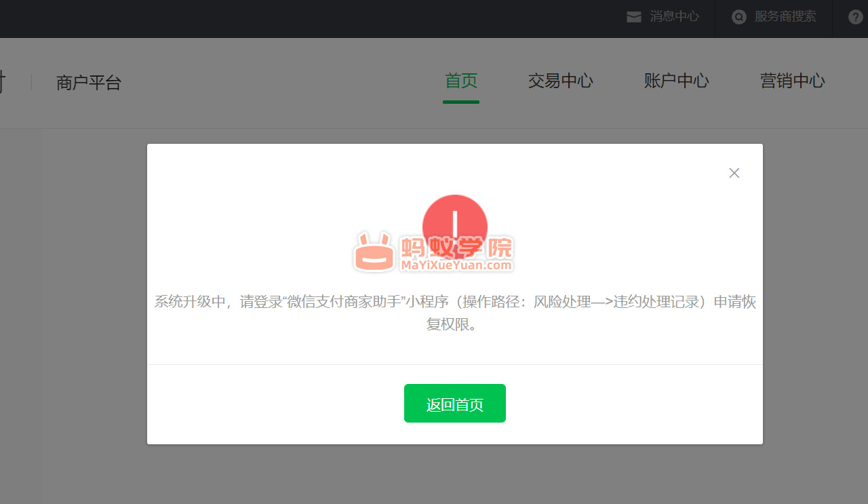Screen dimensions: 868x504
Task: Click the help question mark icon
Action: (x=856, y=17)
